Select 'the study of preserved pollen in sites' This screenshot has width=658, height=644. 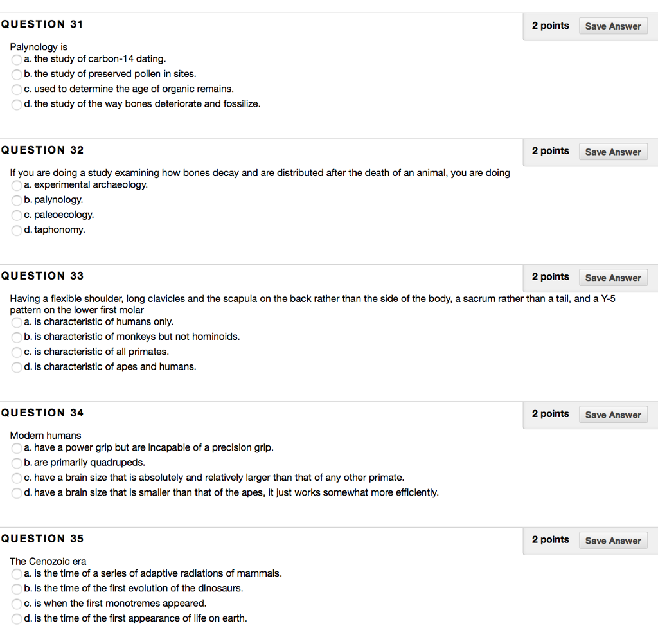pos(16,75)
